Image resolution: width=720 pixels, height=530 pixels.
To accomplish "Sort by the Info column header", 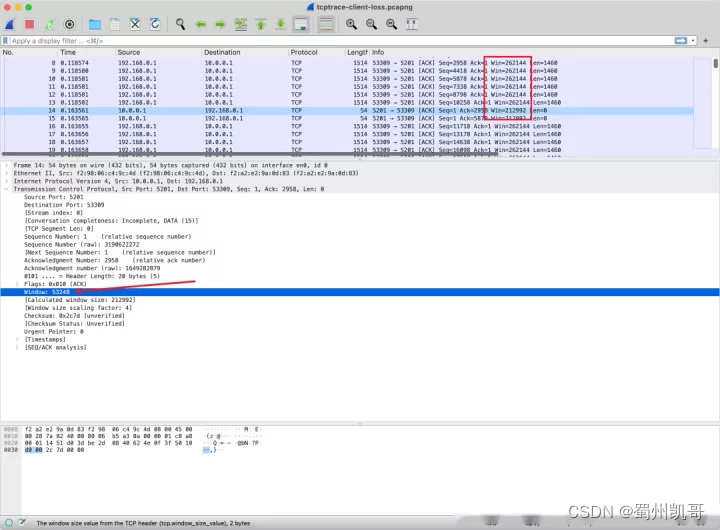I will point(542,52).
